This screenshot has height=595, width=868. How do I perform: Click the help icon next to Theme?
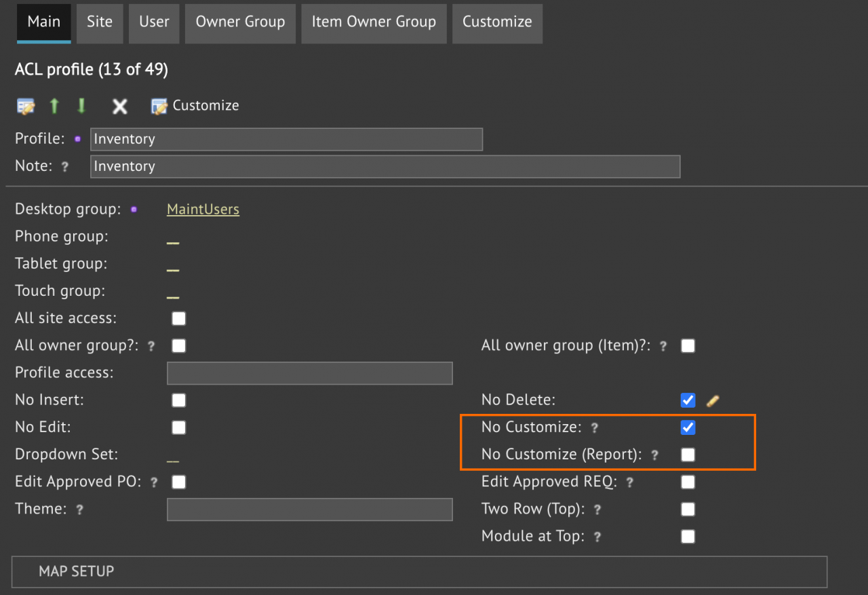[x=79, y=510]
